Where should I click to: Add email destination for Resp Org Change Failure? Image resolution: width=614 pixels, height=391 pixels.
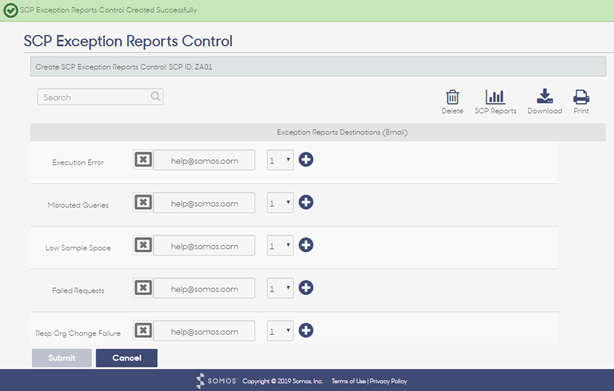pyautogui.click(x=306, y=330)
